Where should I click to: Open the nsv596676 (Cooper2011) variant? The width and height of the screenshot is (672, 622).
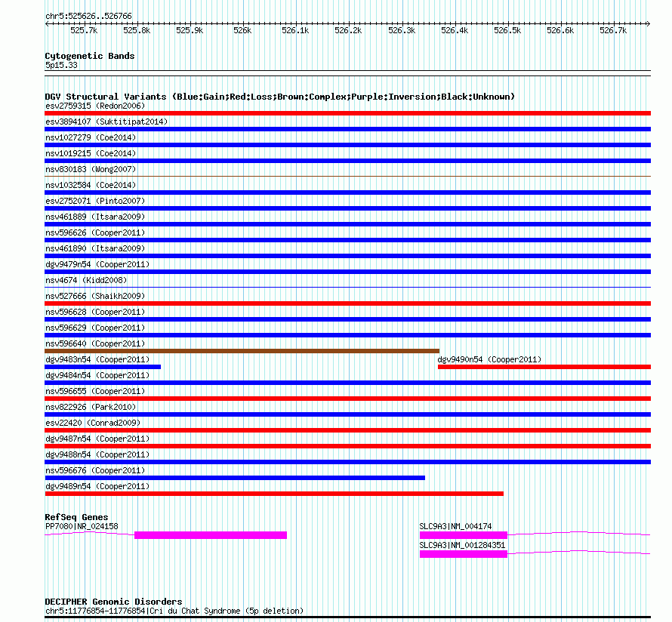(95, 470)
